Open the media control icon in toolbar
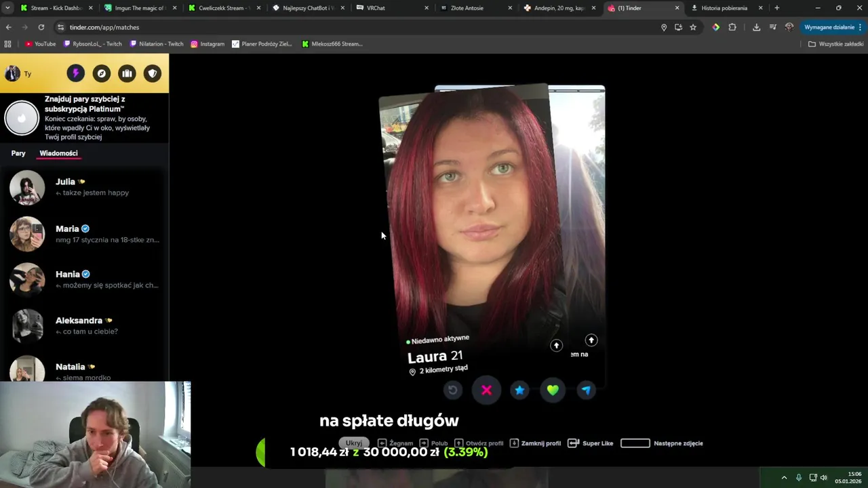Viewport: 868px width, 488px height. [773, 27]
